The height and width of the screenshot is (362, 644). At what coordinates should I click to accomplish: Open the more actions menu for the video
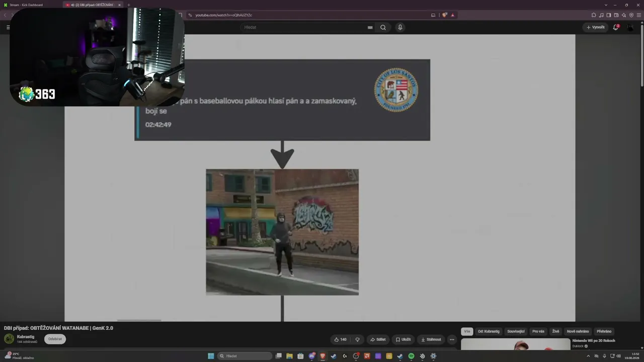click(452, 339)
